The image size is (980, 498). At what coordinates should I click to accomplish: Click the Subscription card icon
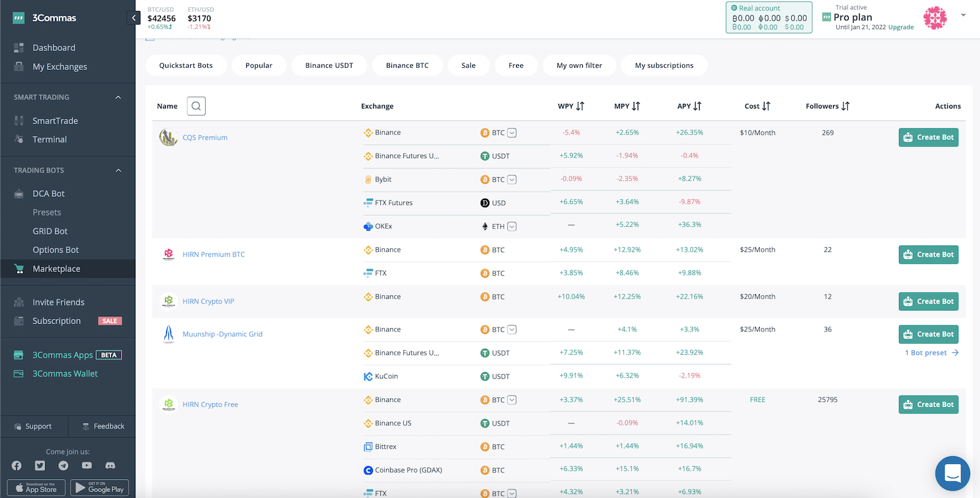(x=19, y=321)
